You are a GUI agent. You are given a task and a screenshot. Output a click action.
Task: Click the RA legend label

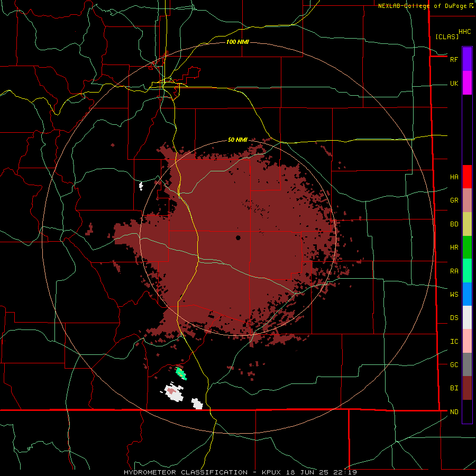coord(454,271)
